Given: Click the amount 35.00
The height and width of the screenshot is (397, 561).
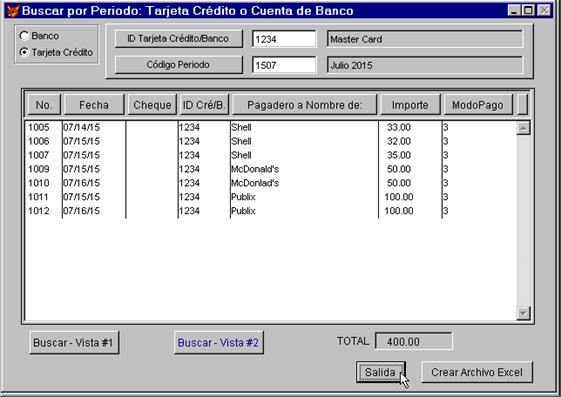Looking at the screenshot, I should click(x=399, y=155).
